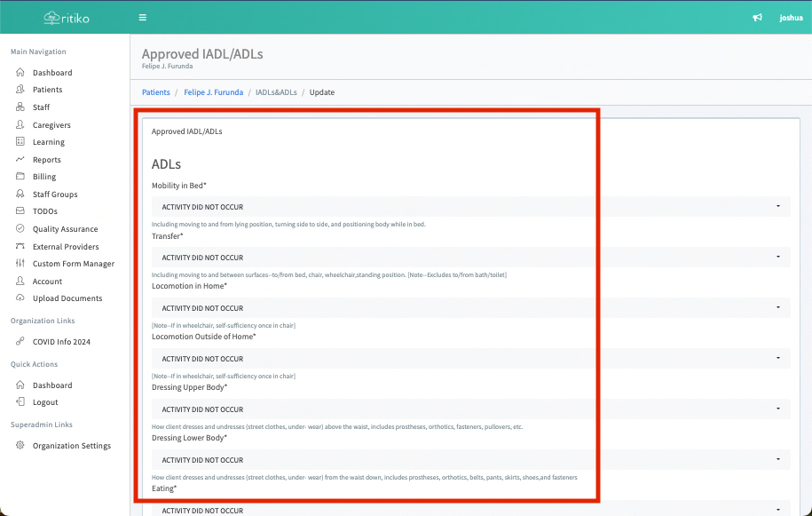
Task: Open the Mobility in Bed dropdown
Action: click(x=469, y=207)
